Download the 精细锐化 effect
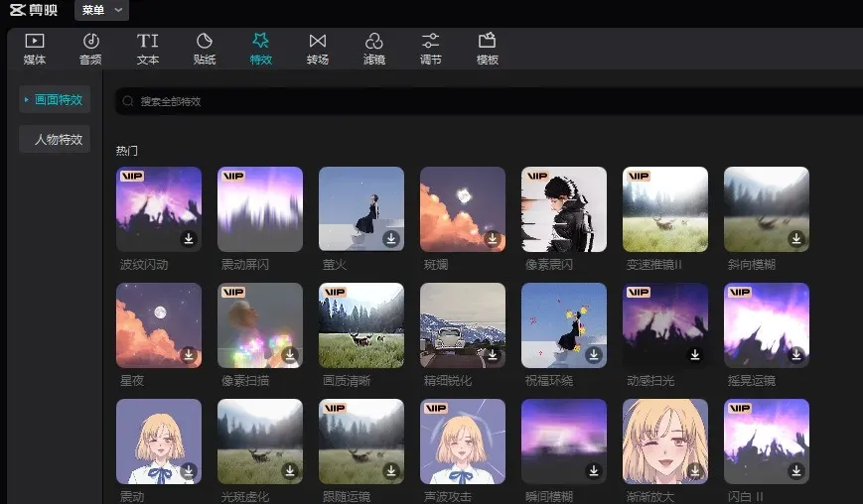 [x=493, y=354]
